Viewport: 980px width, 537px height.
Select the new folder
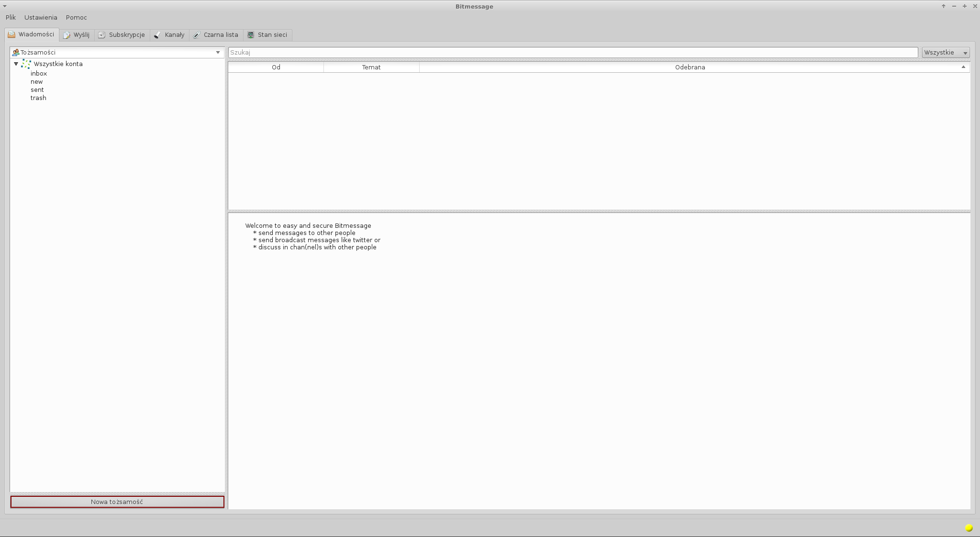pos(36,81)
